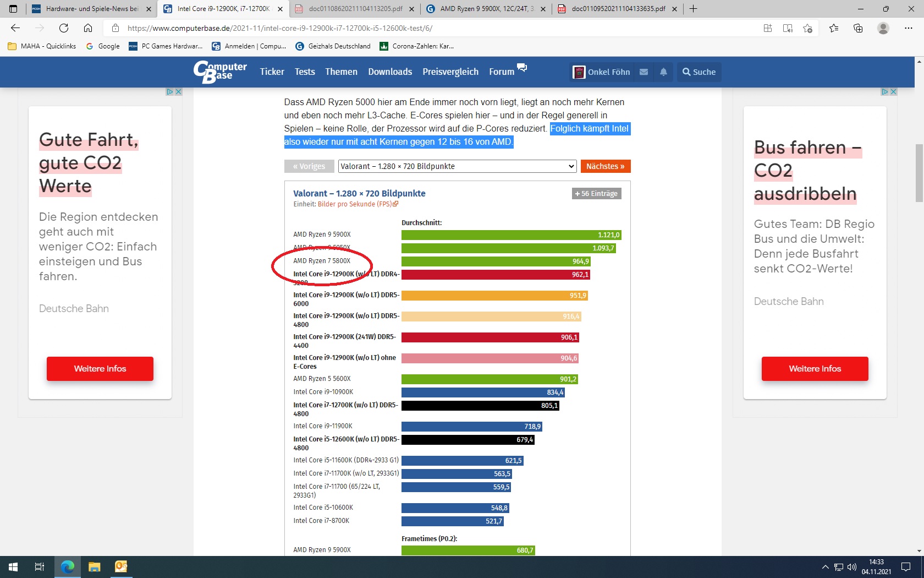Screen dimensions: 924x578
Task: Switch to doc011095 PDF tab
Action: (618, 9)
